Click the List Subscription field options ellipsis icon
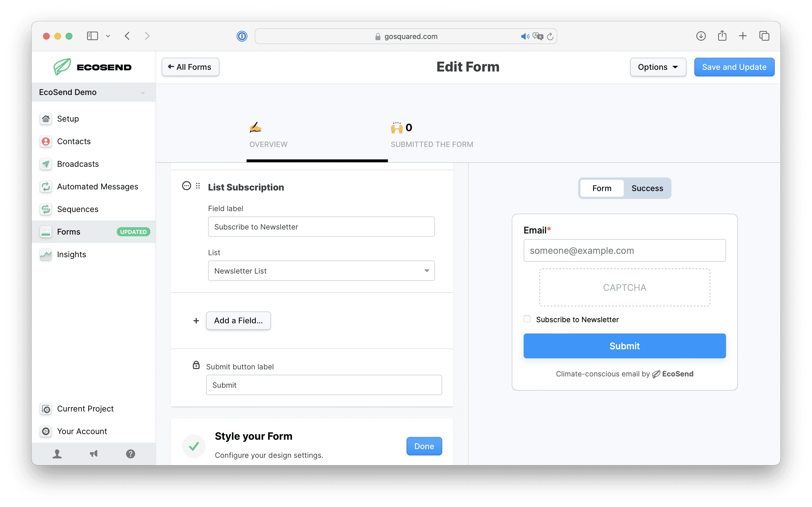This screenshot has height=507, width=812. 187,186
